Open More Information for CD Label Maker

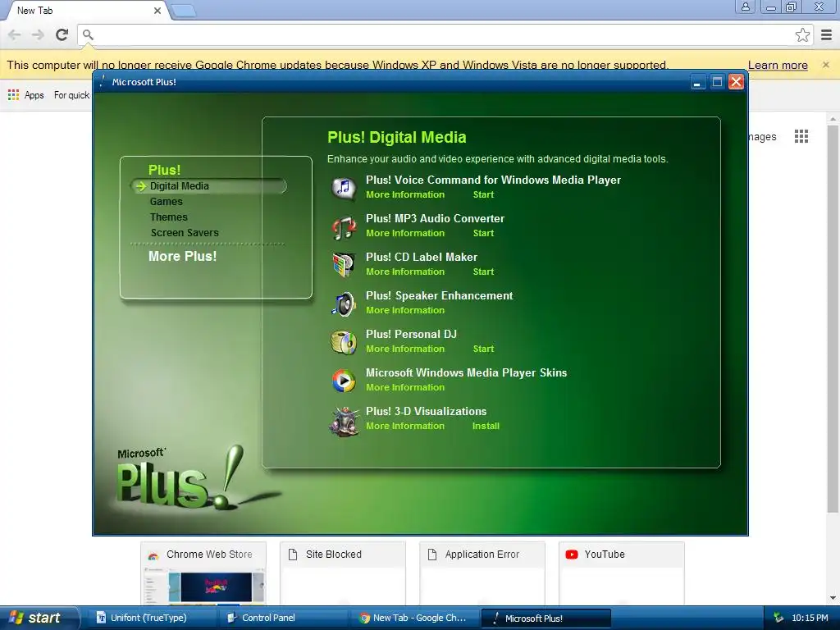[405, 272]
